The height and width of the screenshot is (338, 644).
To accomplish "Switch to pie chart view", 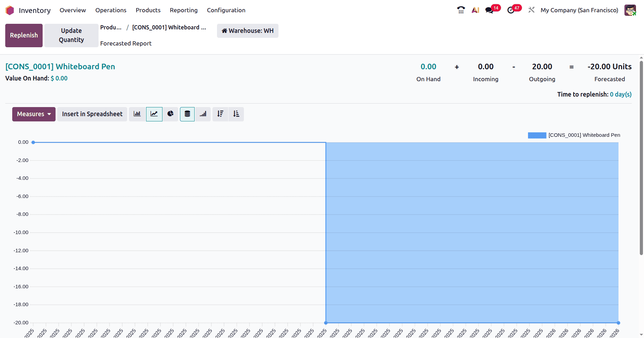I will pos(171,114).
